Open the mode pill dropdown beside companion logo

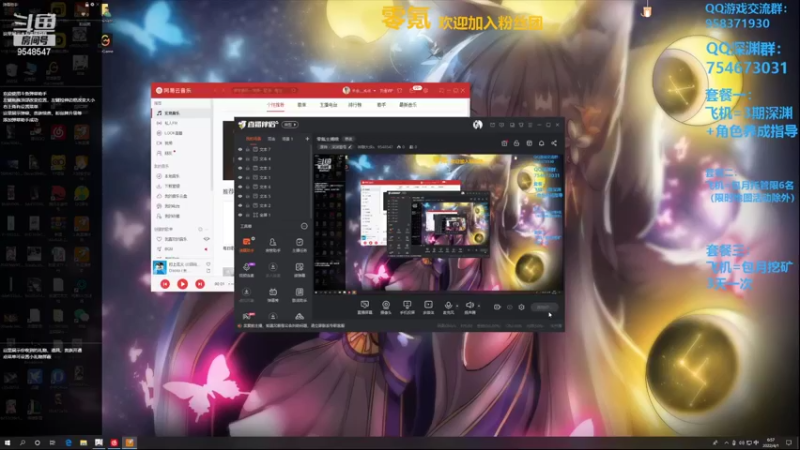(290, 124)
